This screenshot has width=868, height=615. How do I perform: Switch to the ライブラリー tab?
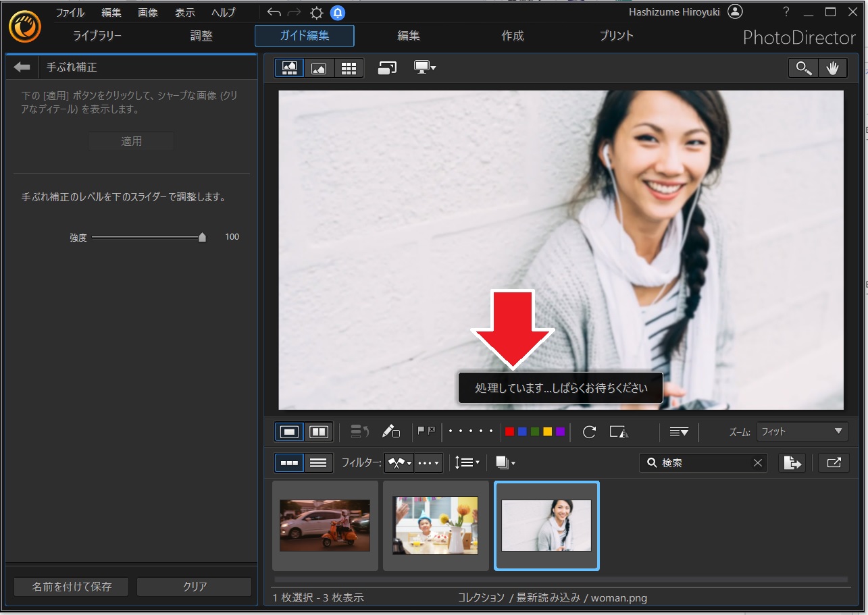click(x=97, y=36)
